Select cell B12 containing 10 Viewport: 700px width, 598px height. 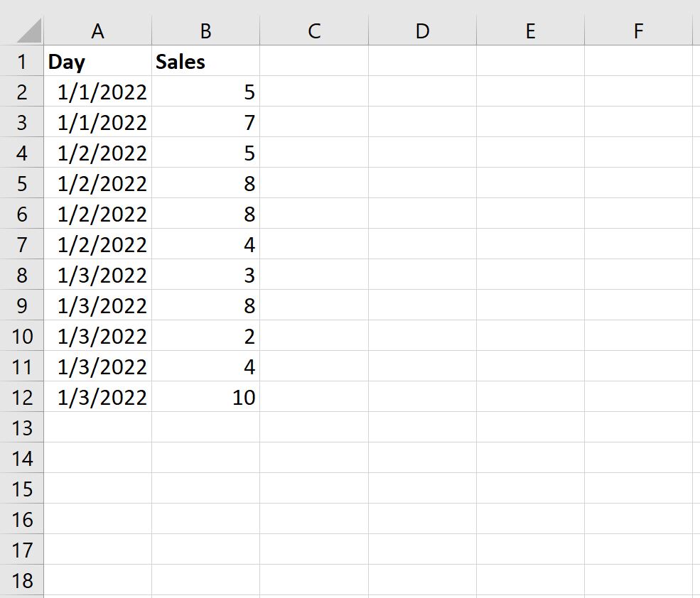point(206,397)
